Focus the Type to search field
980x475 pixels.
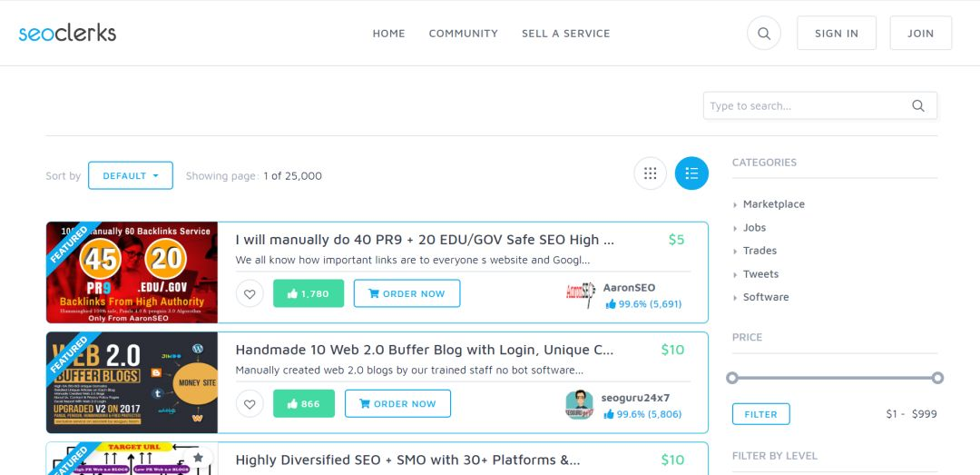click(820, 105)
